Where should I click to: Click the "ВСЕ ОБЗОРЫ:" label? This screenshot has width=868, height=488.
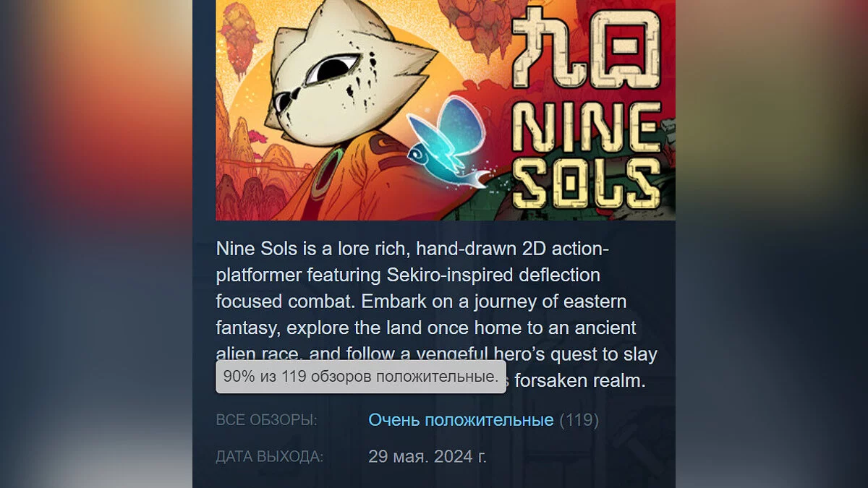266,421
